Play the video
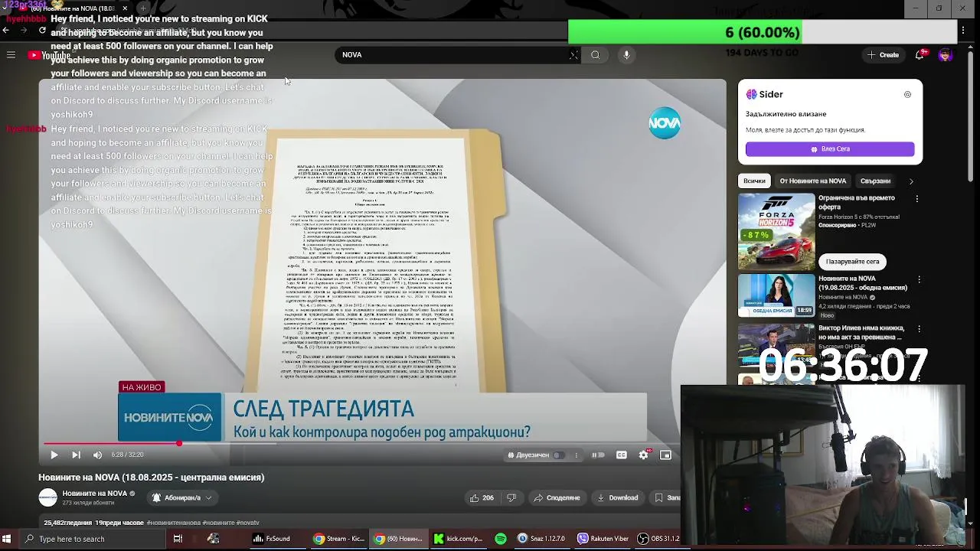The width and height of the screenshot is (980, 551). click(x=54, y=455)
